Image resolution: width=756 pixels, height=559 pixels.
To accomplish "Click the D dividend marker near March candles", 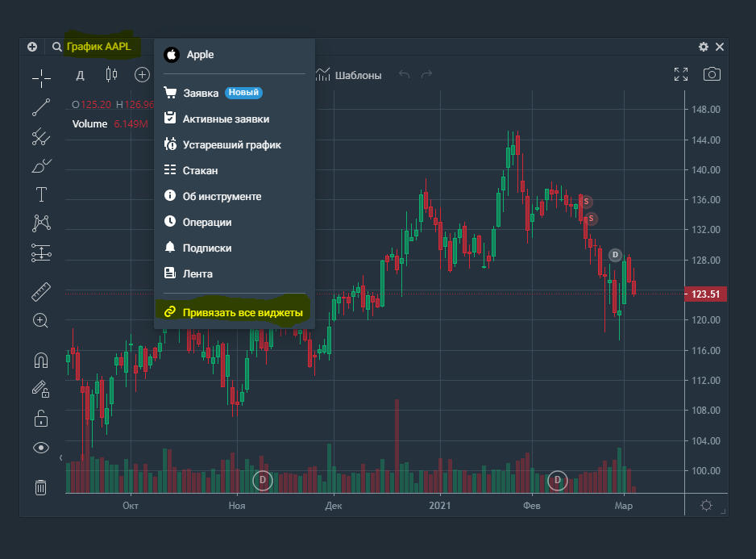I will click(615, 255).
